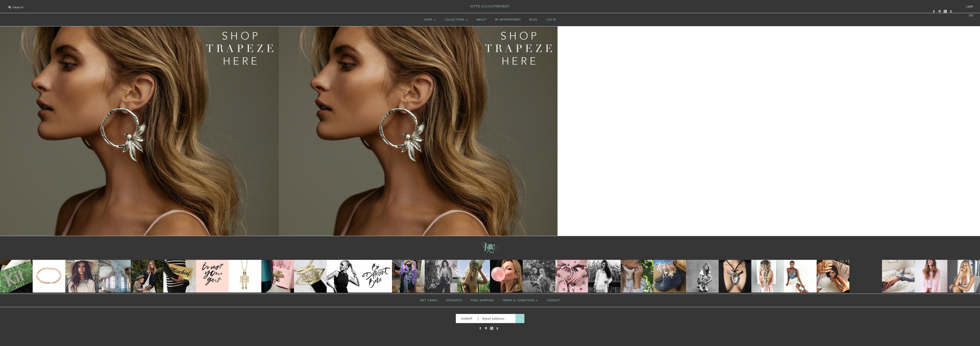This screenshot has width=980, height=346.
Task: Open the header Pinterest icon
Action: point(939,11)
